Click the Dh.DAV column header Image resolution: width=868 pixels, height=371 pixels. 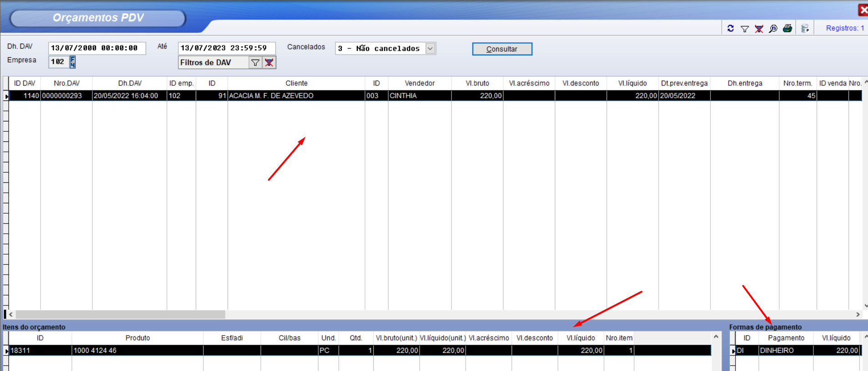130,83
